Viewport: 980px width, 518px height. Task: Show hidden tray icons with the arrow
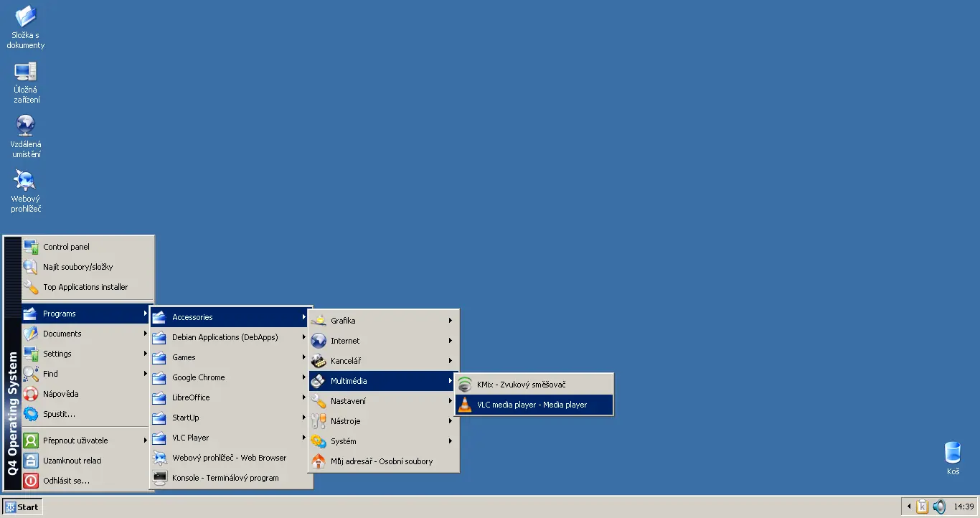pyautogui.click(x=910, y=507)
